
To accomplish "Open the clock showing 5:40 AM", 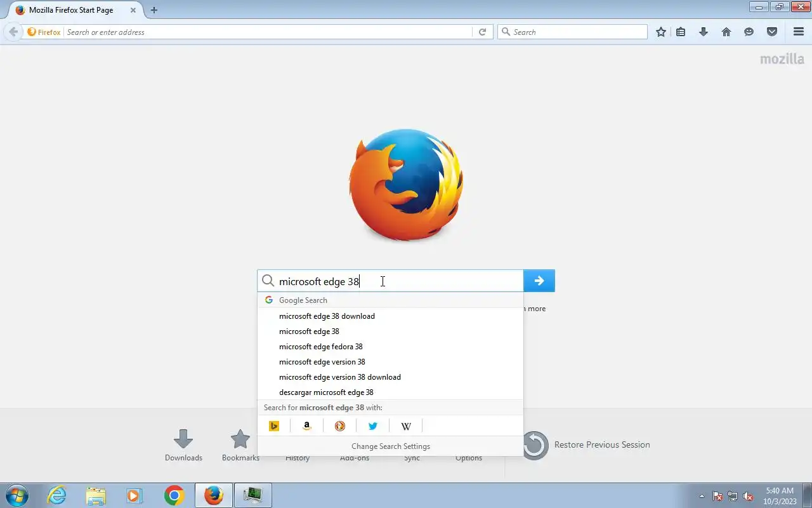I will pos(780,495).
